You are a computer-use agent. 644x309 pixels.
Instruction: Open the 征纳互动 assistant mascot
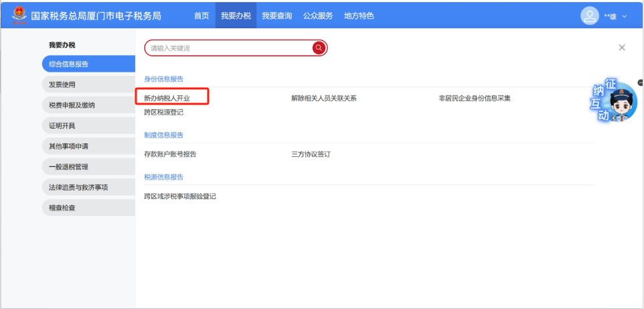coord(614,101)
